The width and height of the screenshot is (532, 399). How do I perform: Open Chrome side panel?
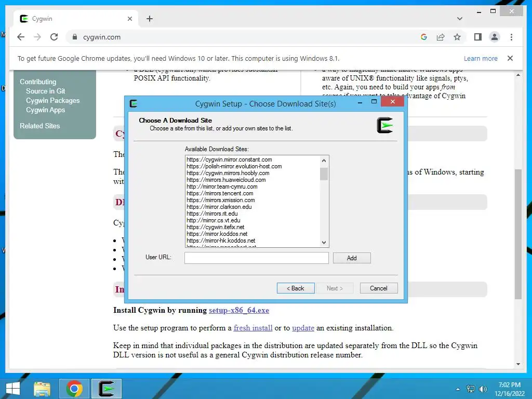(478, 37)
